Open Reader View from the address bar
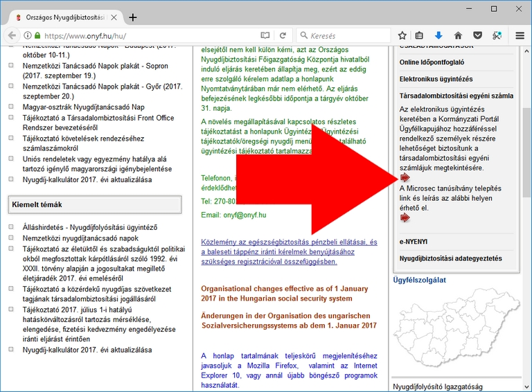Viewport: 532px width, 392px height. tap(265, 35)
